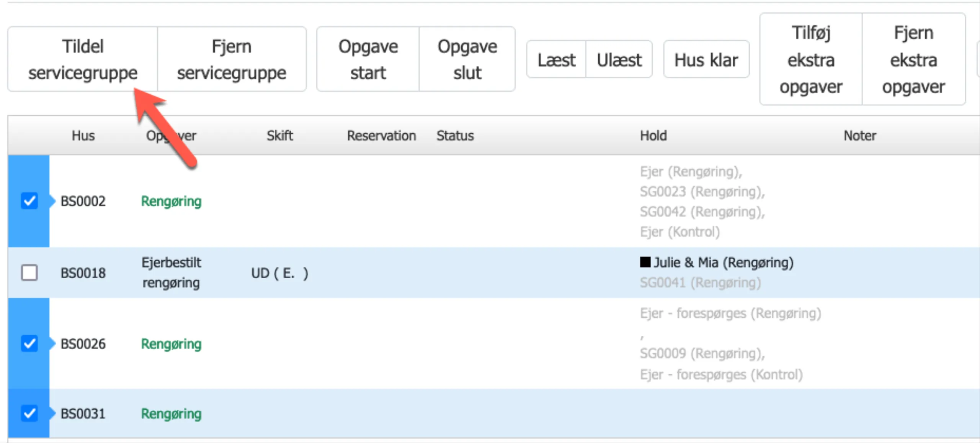Click the Status column header
Screen dimensions: 980x443
pos(455,136)
